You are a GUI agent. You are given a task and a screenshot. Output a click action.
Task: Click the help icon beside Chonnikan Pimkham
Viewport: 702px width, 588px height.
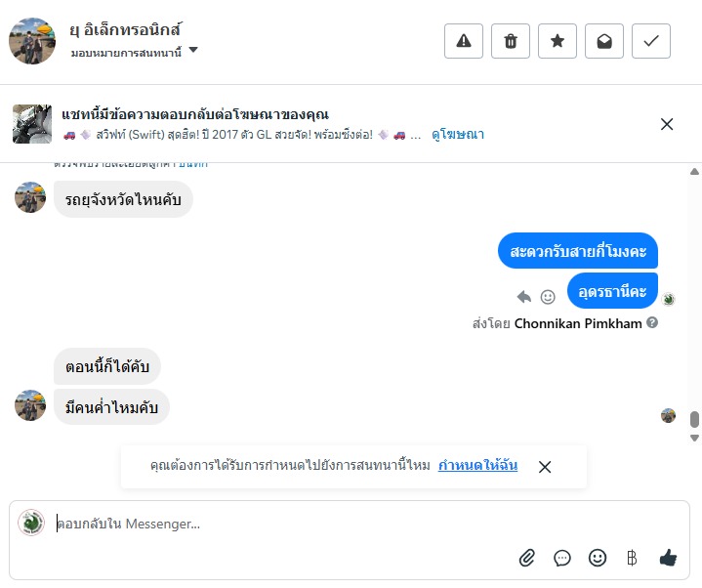[652, 322]
